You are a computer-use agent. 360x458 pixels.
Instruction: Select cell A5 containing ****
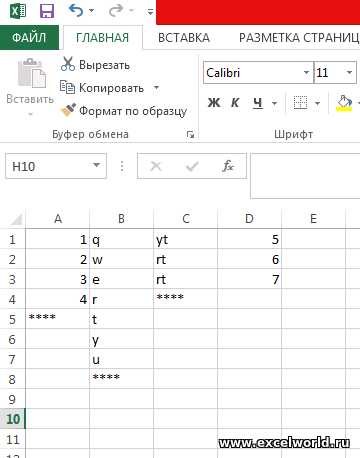point(58,319)
